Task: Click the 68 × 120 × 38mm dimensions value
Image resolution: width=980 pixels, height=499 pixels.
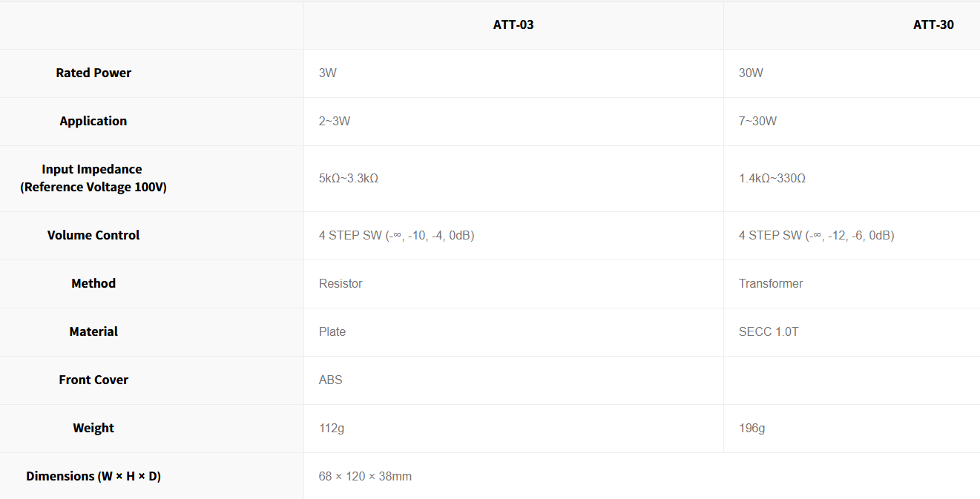Action: pyautogui.click(x=365, y=476)
